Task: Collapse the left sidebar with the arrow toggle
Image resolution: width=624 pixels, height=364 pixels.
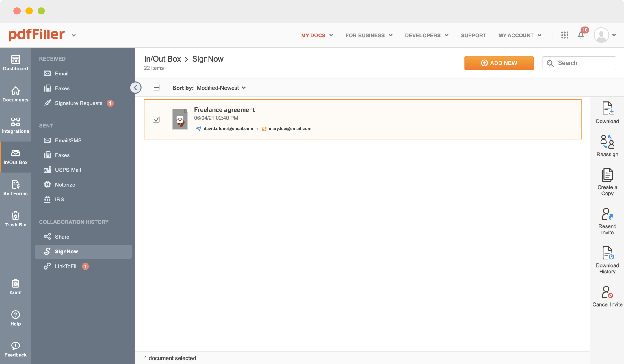Action: click(x=135, y=87)
